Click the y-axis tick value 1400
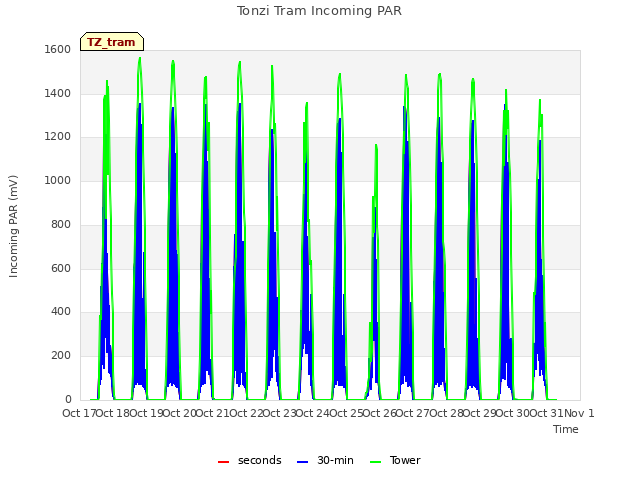This screenshot has height=480, width=640. click(x=58, y=93)
